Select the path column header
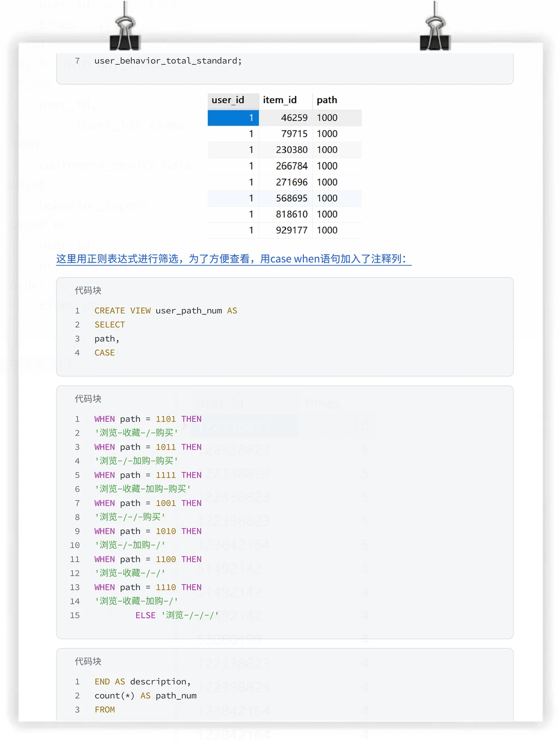 327,100
